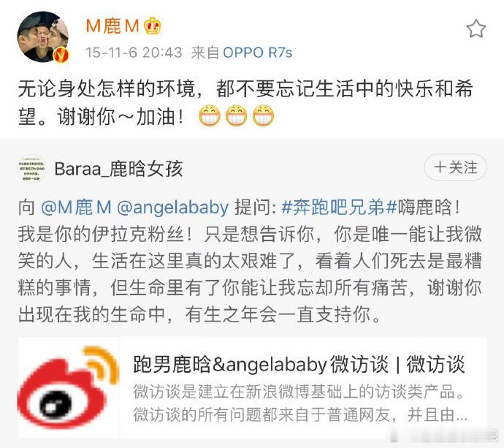Tap the 微访谈 description text on card
The width and height of the screenshot is (504, 448).
[300, 403]
